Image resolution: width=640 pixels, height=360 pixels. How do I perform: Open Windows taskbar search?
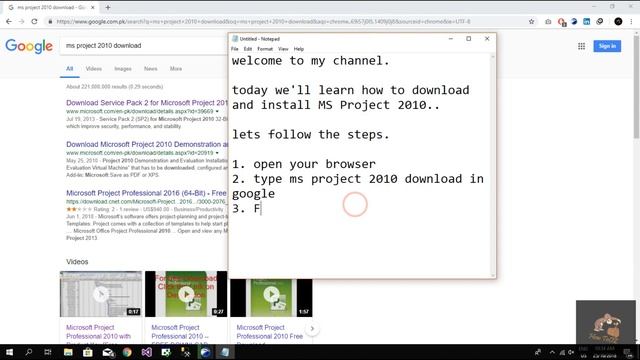pos(29,352)
